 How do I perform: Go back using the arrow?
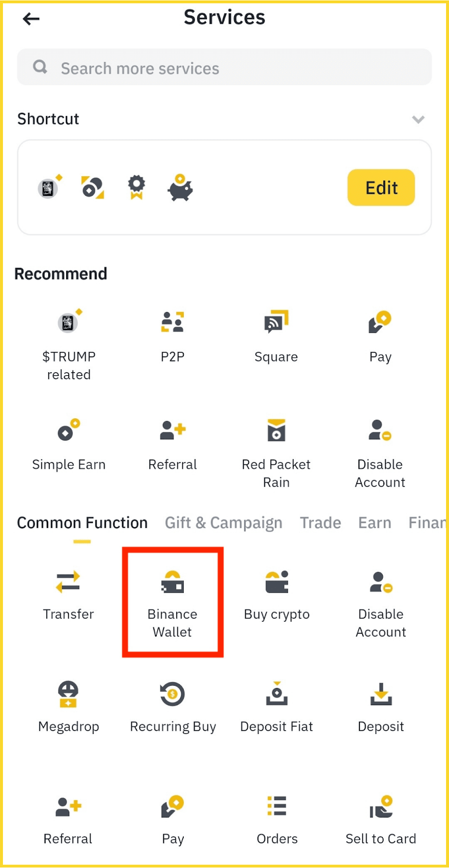(31, 18)
